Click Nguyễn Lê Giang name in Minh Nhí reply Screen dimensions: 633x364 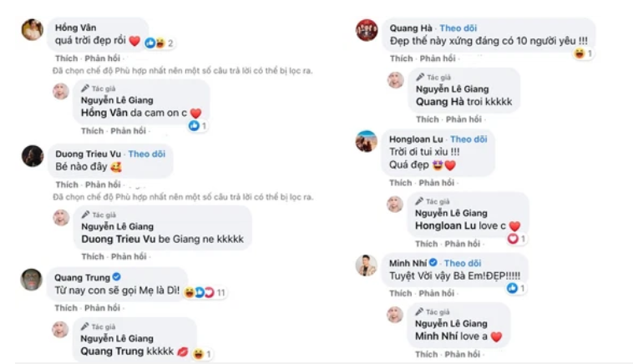451,323
